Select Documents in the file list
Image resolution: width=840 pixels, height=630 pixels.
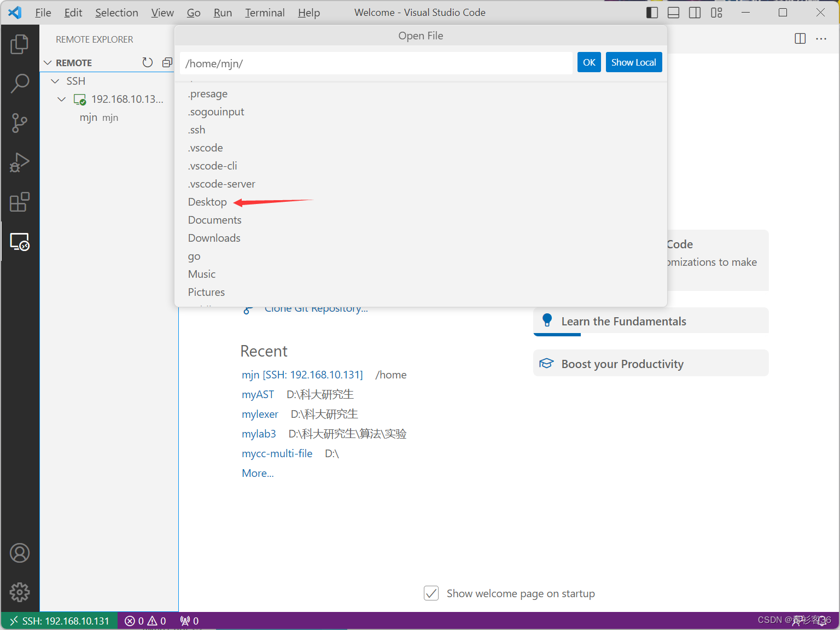pos(421,220)
